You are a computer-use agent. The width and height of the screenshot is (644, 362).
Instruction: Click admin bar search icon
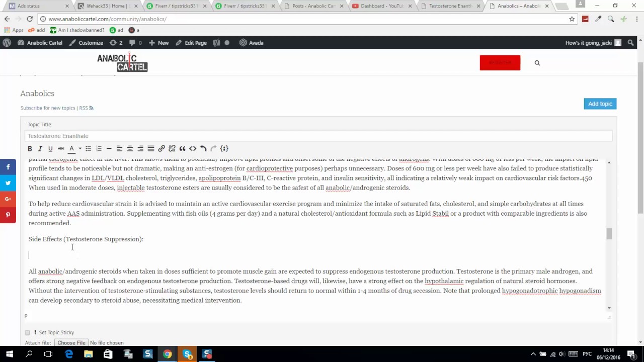pyautogui.click(x=631, y=43)
